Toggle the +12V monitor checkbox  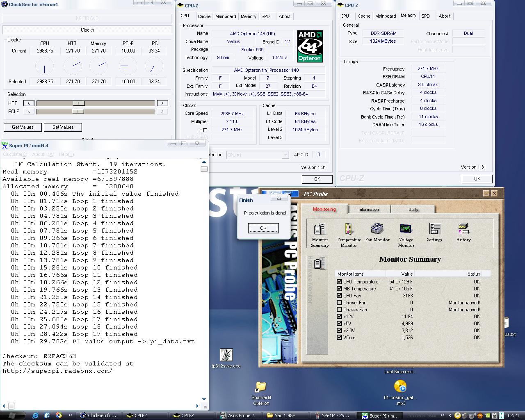[x=339, y=317]
